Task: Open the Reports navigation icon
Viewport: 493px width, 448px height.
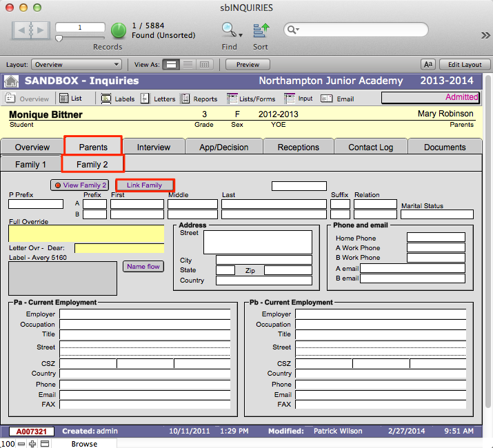Action: (185, 99)
